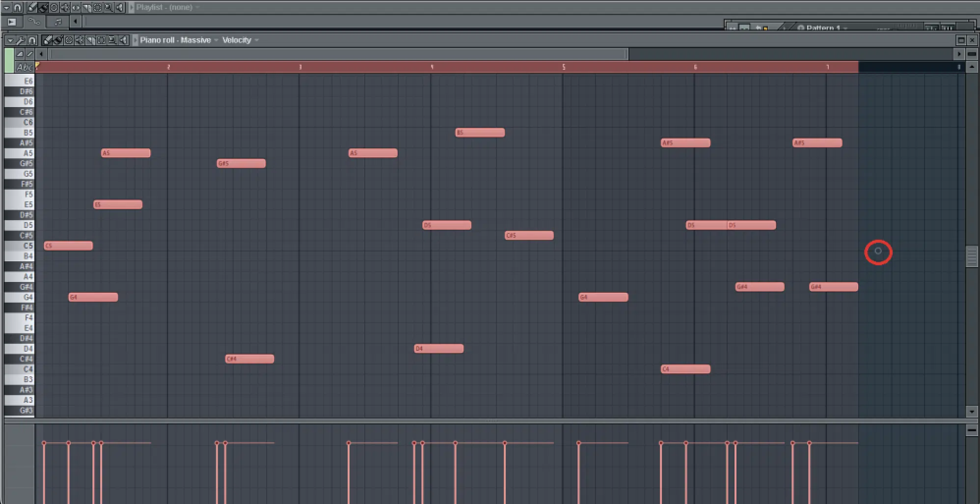Viewport: 980px width, 504px height.
Task: Select the Paint brush tool in Playlist toolbar
Action: pos(43,7)
